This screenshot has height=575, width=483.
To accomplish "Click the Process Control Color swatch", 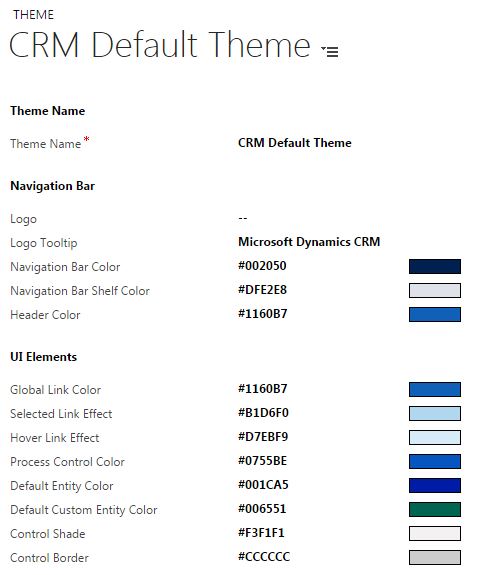I will (435, 461).
